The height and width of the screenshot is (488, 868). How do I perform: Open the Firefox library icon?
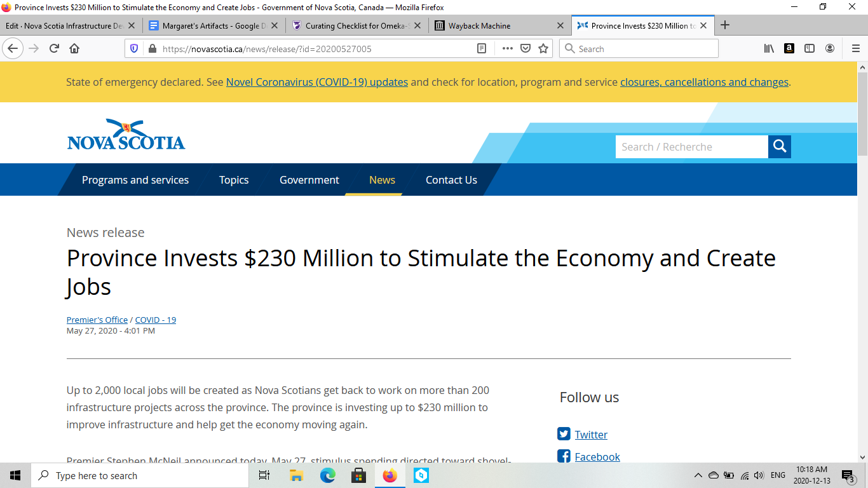(x=769, y=48)
